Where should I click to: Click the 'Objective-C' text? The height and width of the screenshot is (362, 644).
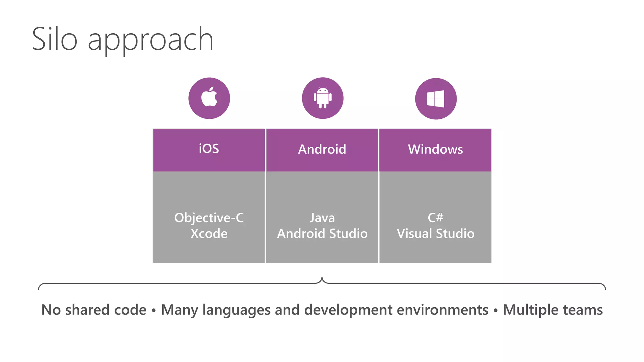coord(209,218)
